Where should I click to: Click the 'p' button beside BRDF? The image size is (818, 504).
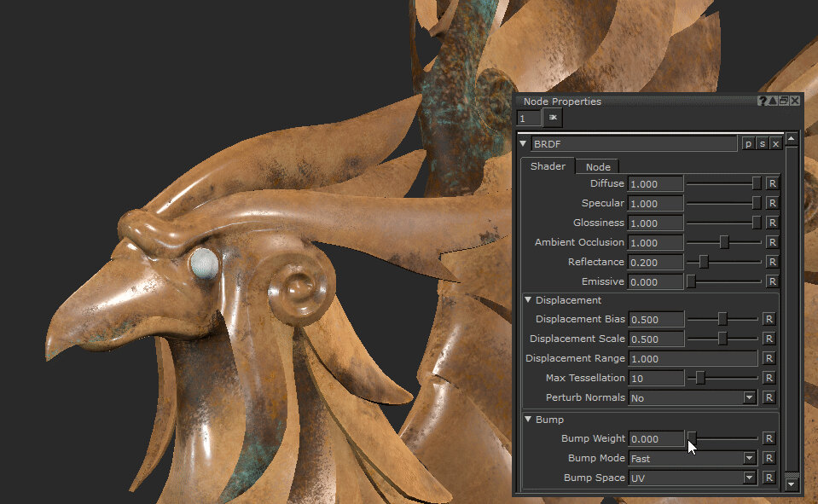pyautogui.click(x=748, y=144)
